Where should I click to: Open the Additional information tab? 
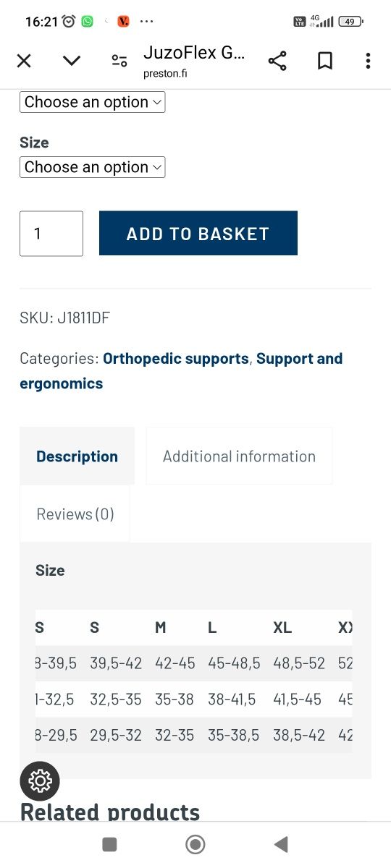(239, 456)
